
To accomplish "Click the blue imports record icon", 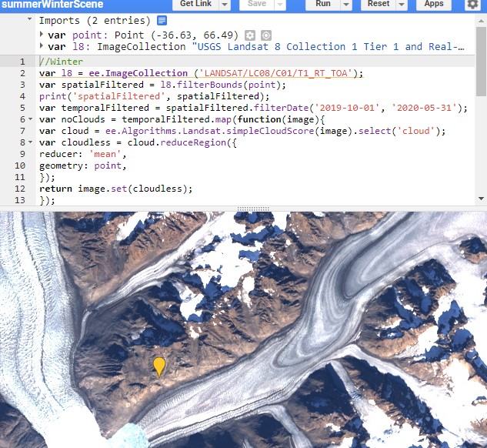I will click(x=162, y=20).
